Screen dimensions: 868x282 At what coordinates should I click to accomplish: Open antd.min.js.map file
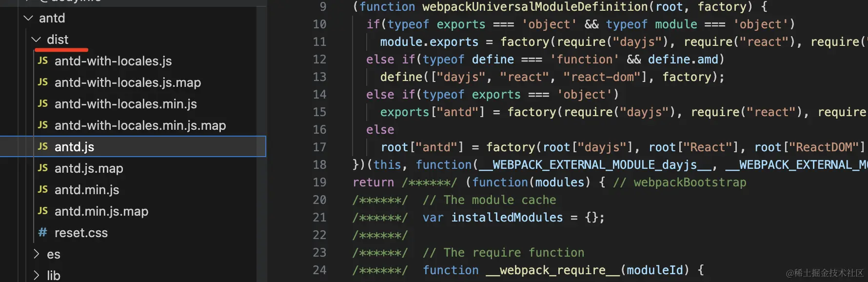[101, 211]
